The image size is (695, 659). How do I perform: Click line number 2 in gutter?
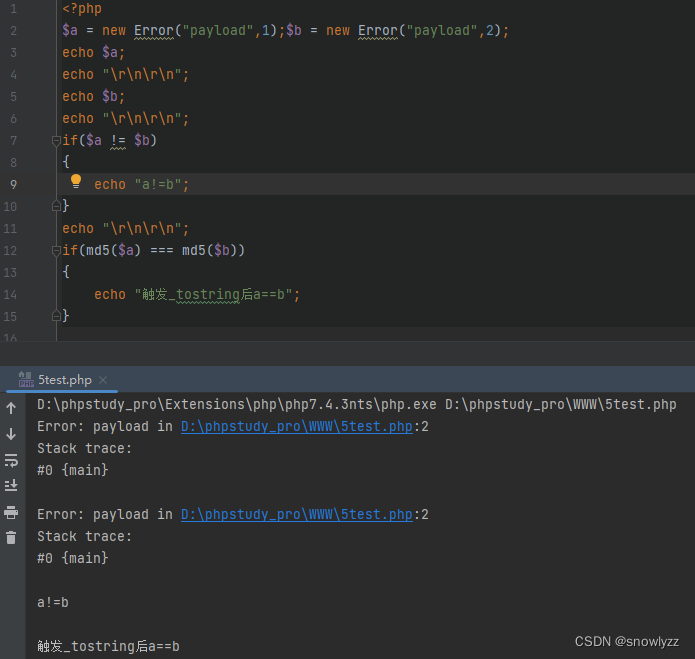13,31
